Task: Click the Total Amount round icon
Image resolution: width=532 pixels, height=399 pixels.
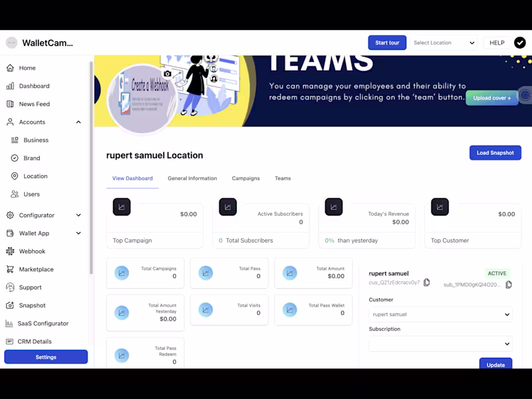Action: click(290, 273)
